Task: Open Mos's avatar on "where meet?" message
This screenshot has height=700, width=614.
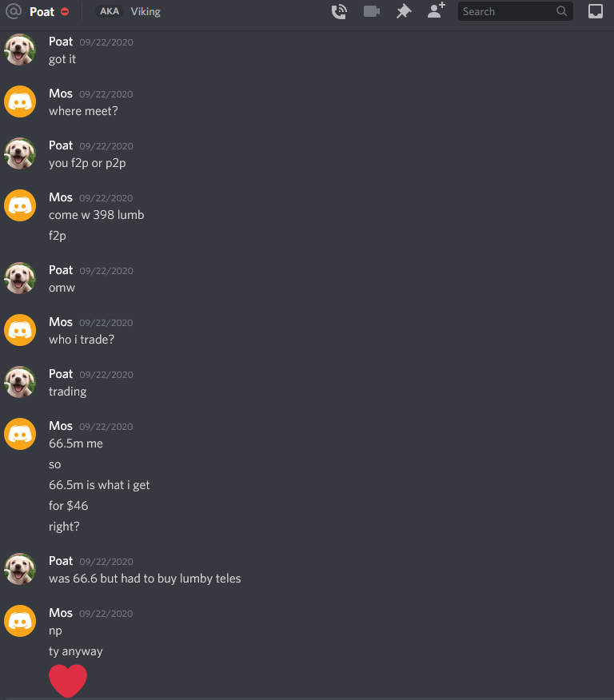Action: tap(20, 101)
